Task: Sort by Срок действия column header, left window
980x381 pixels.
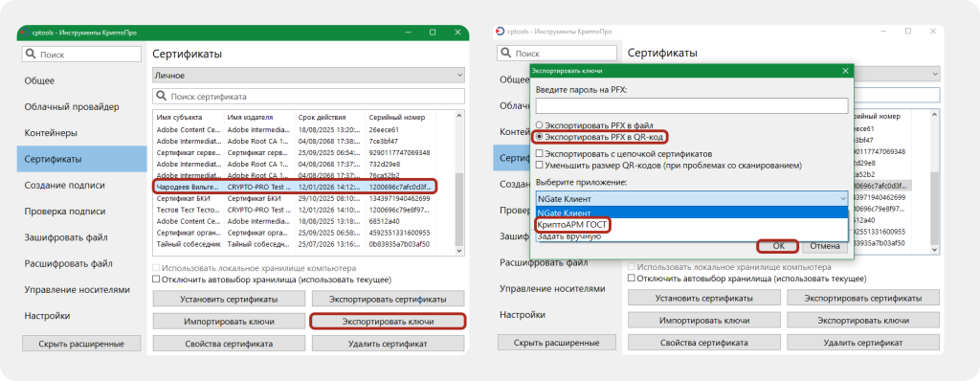Action: point(330,117)
